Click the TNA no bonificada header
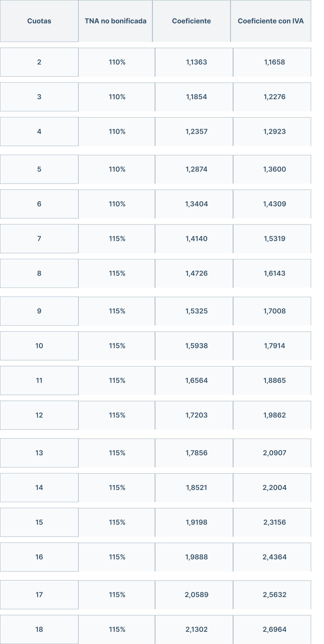This screenshot has width=324, height=644. (115, 21)
